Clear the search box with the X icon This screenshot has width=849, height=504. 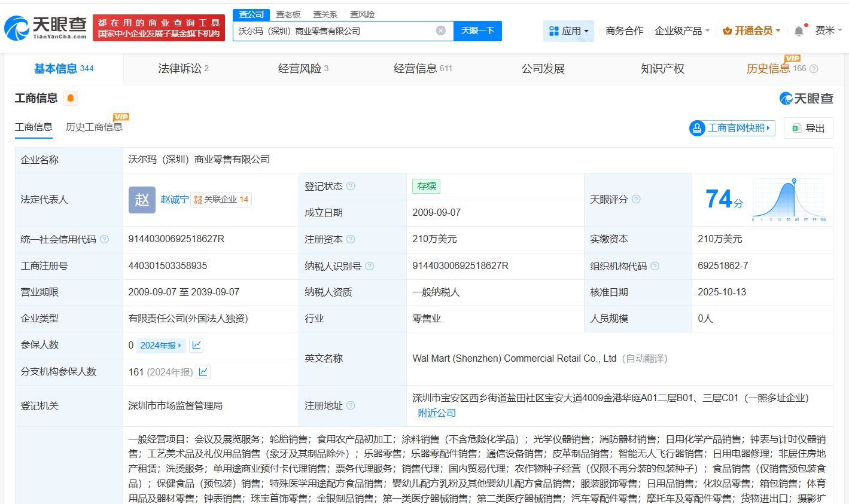click(x=441, y=30)
